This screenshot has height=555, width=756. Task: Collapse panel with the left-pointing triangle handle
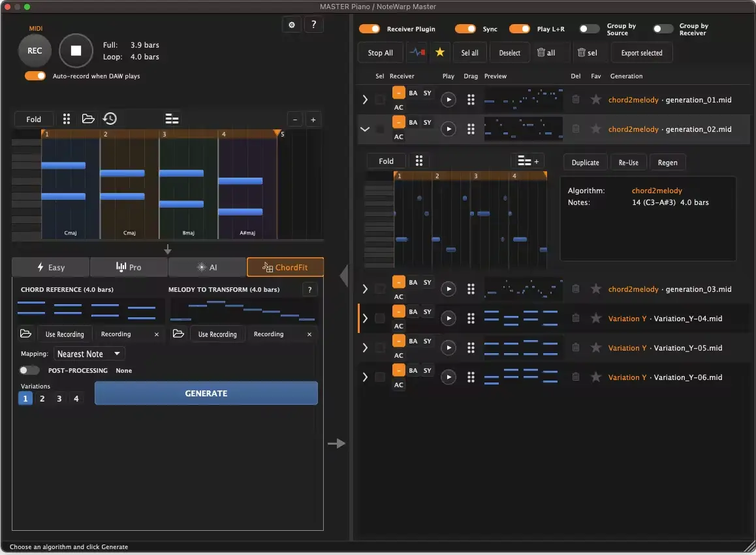tap(344, 276)
